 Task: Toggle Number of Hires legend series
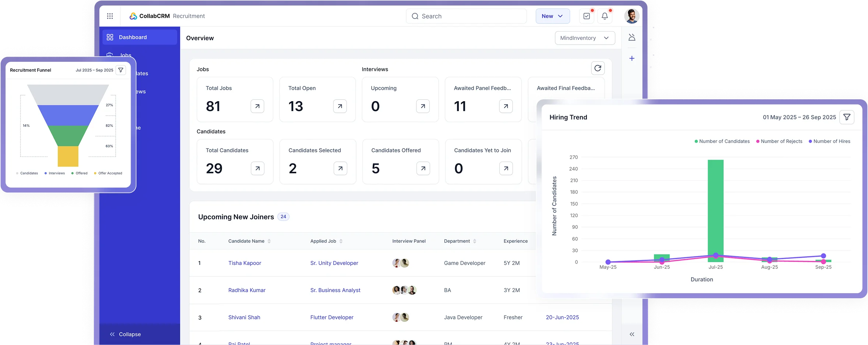point(829,141)
